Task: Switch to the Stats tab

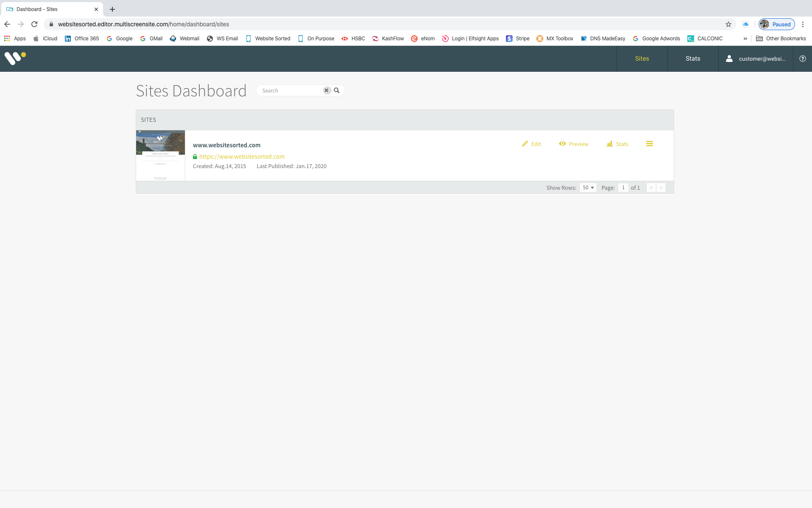Action: [x=692, y=58]
